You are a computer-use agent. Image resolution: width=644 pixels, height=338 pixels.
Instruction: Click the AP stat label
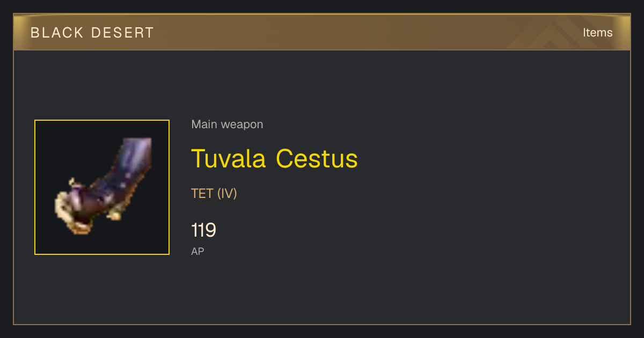[197, 251]
